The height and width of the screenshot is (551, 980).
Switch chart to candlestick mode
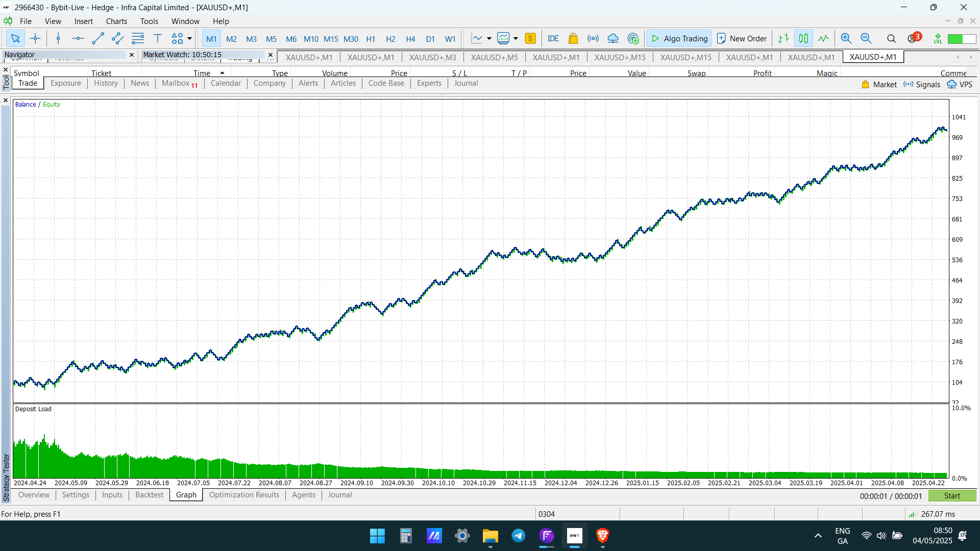click(803, 38)
